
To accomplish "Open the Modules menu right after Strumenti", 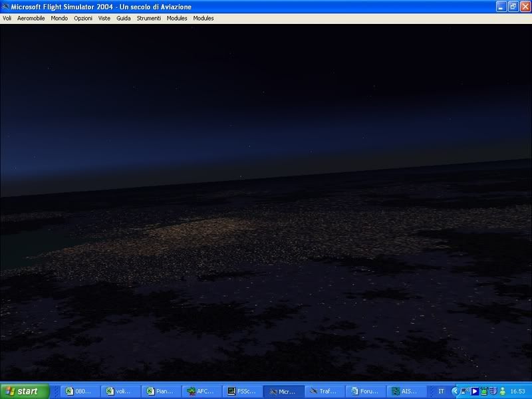I will tap(177, 19).
